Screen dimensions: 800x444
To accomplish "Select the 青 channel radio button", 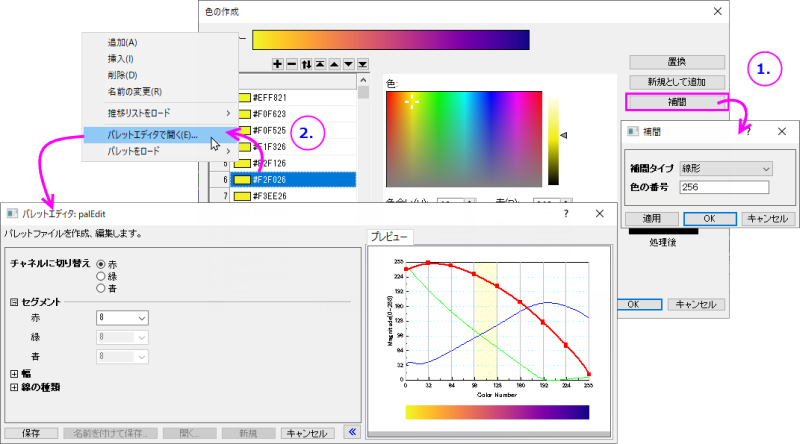I will [x=101, y=288].
